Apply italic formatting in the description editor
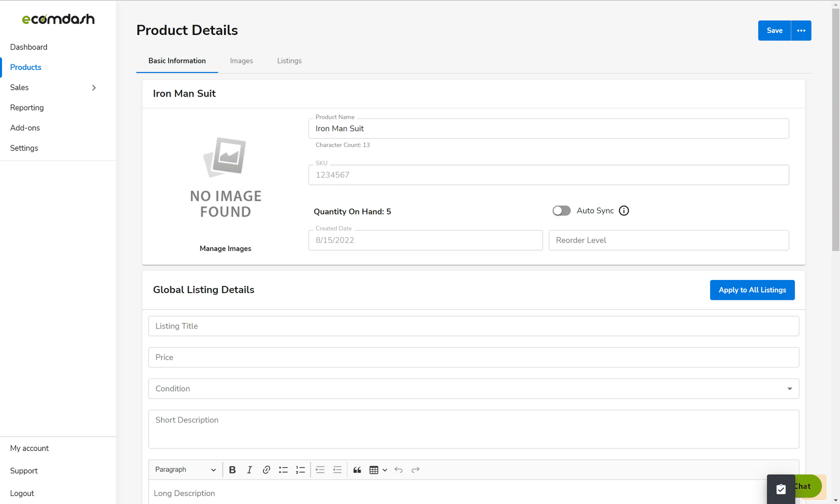The height and width of the screenshot is (504, 840). tap(249, 469)
